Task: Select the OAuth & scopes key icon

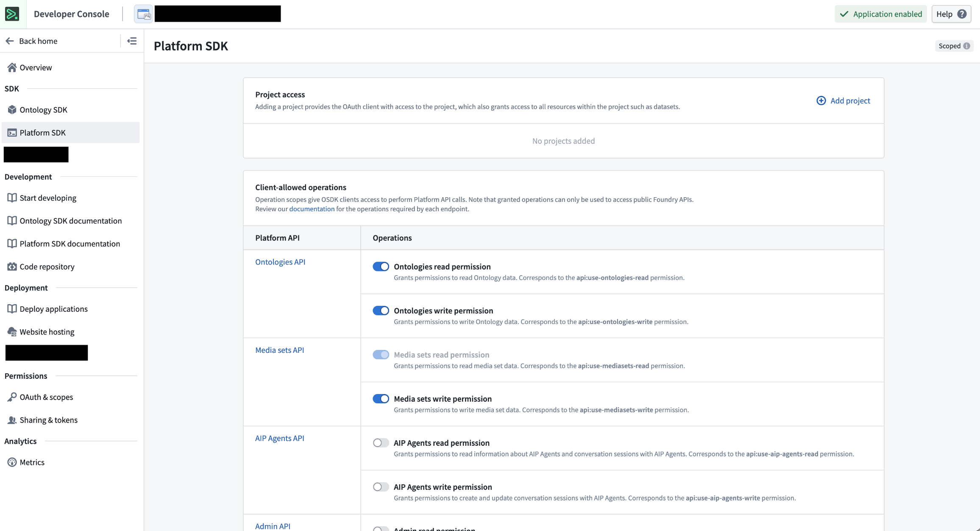Action: click(12, 397)
